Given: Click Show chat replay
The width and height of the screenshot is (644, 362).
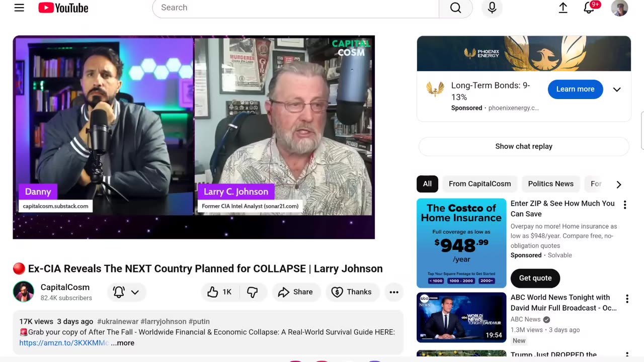Looking at the screenshot, I should (524, 146).
